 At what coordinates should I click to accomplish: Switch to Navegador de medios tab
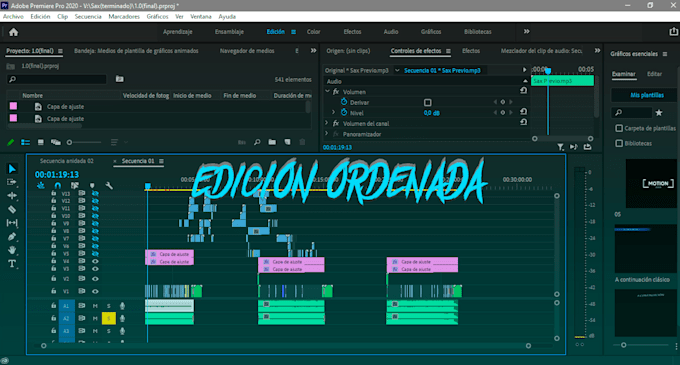[x=247, y=51]
